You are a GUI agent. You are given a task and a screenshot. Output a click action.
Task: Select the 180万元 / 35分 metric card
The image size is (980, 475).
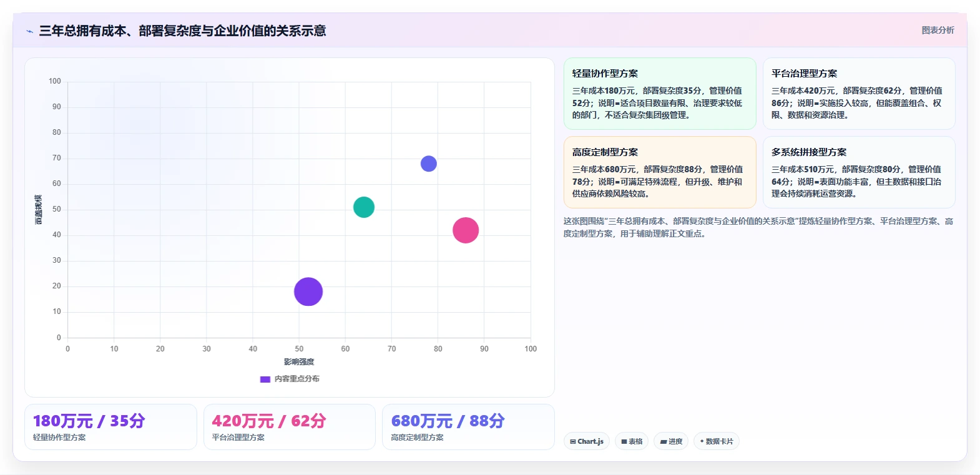[110, 427]
